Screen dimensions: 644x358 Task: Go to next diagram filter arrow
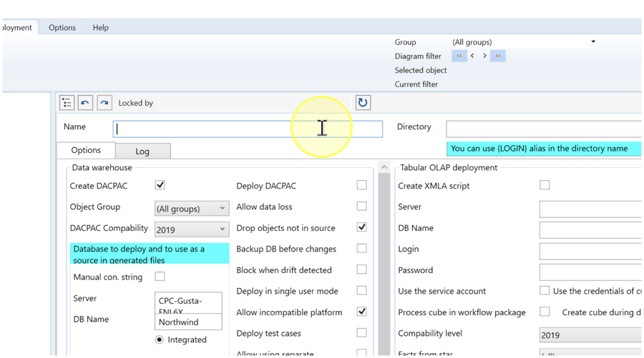484,56
